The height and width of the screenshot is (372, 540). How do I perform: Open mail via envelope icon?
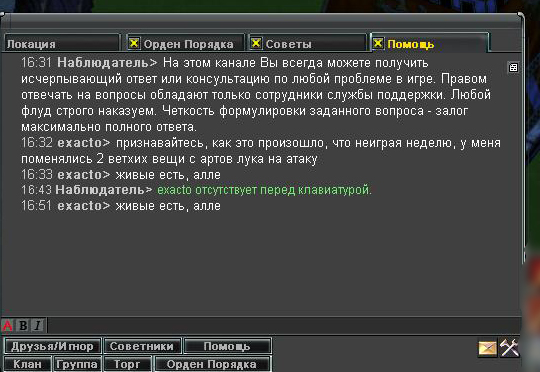[x=488, y=348]
